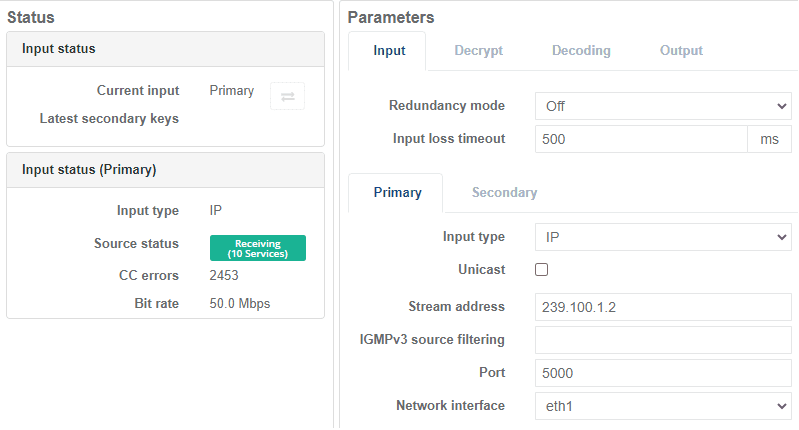Click the Input status (Primary) panel header
This screenshot has width=799, height=430.
(x=166, y=170)
